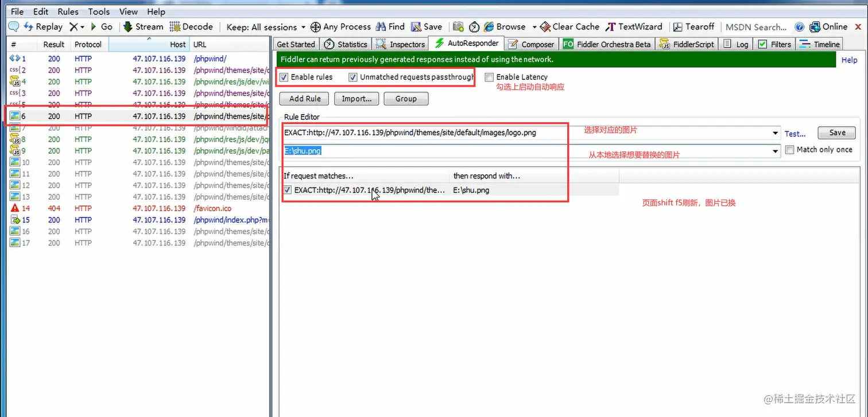Screen dimensions: 868x417
Task: Click the Go resume button
Action: pos(102,27)
